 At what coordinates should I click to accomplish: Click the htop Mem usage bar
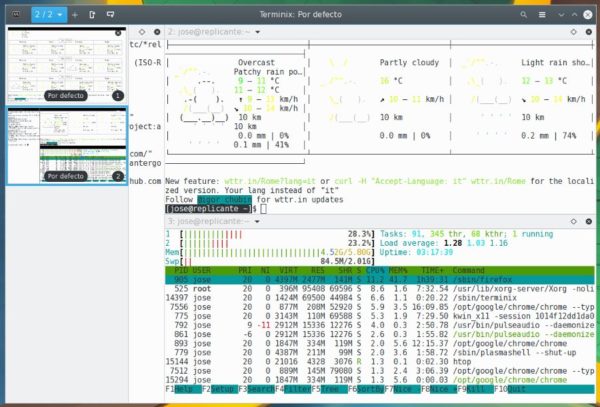270,252
